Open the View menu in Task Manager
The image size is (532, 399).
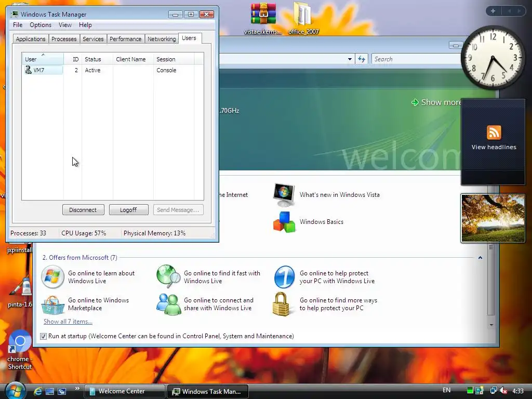click(65, 25)
